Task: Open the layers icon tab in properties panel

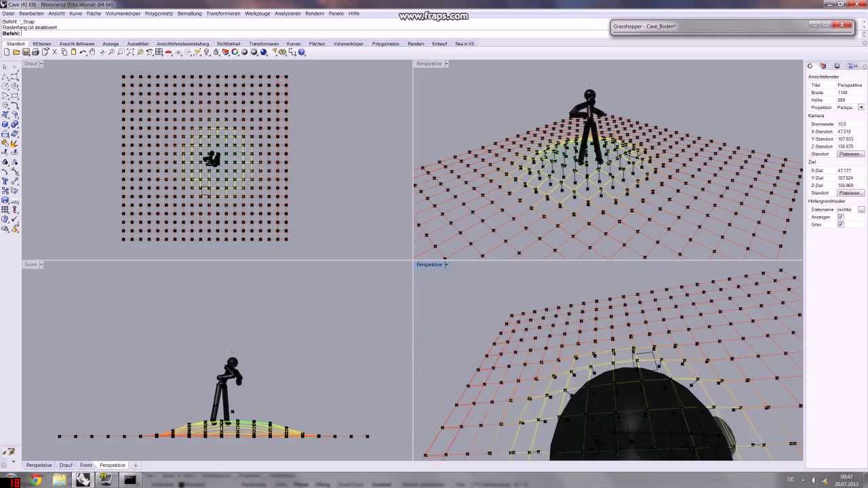Action: coord(823,66)
